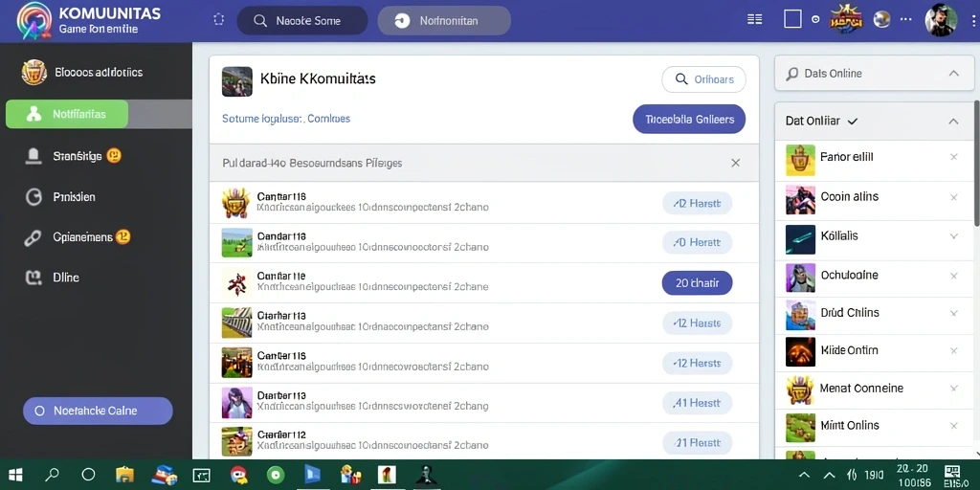Image resolution: width=980 pixels, height=490 pixels.
Task: Click the highlighted 20 chatir button
Action: coord(697,283)
